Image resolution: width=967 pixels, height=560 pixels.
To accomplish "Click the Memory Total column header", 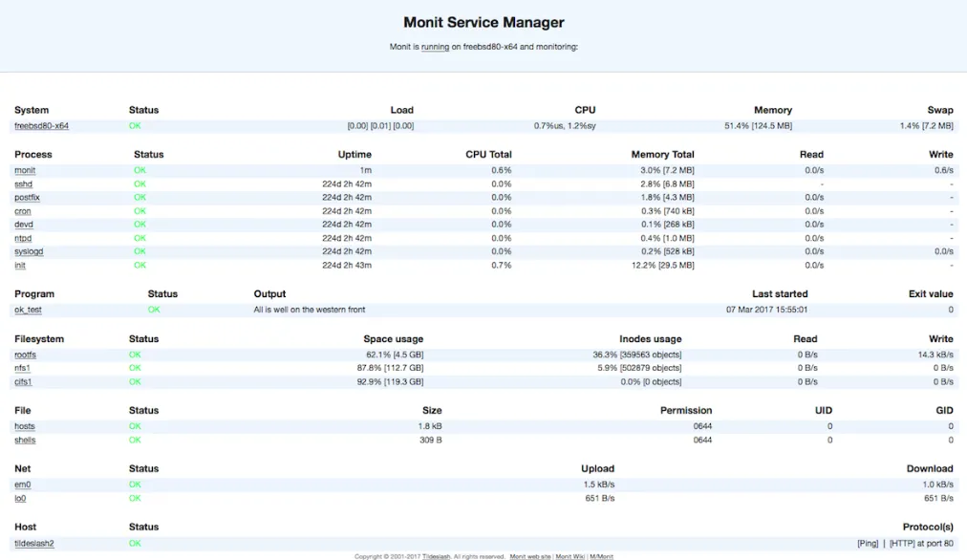I will coord(662,154).
